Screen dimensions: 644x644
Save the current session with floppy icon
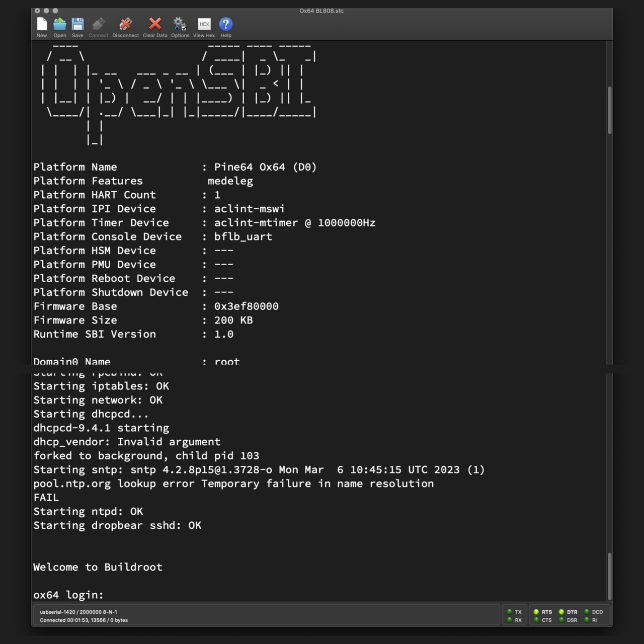pos(77,25)
